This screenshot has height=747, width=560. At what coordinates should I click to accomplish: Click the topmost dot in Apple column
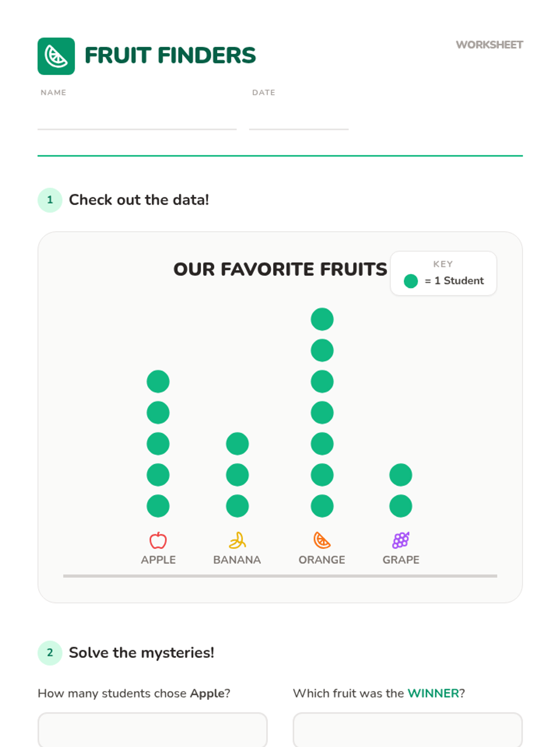click(158, 381)
